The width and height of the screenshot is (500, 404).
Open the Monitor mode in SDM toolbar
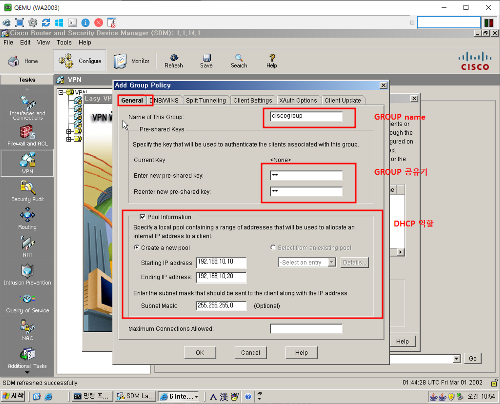click(x=131, y=61)
